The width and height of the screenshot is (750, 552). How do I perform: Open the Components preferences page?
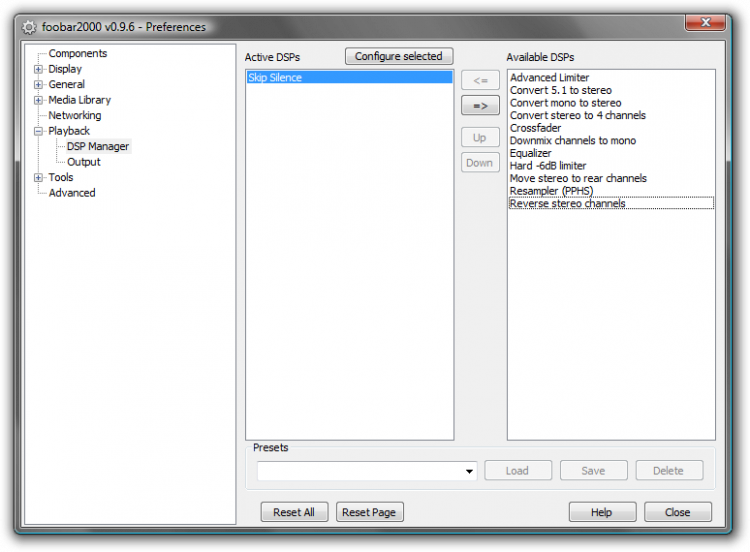(77, 54)
